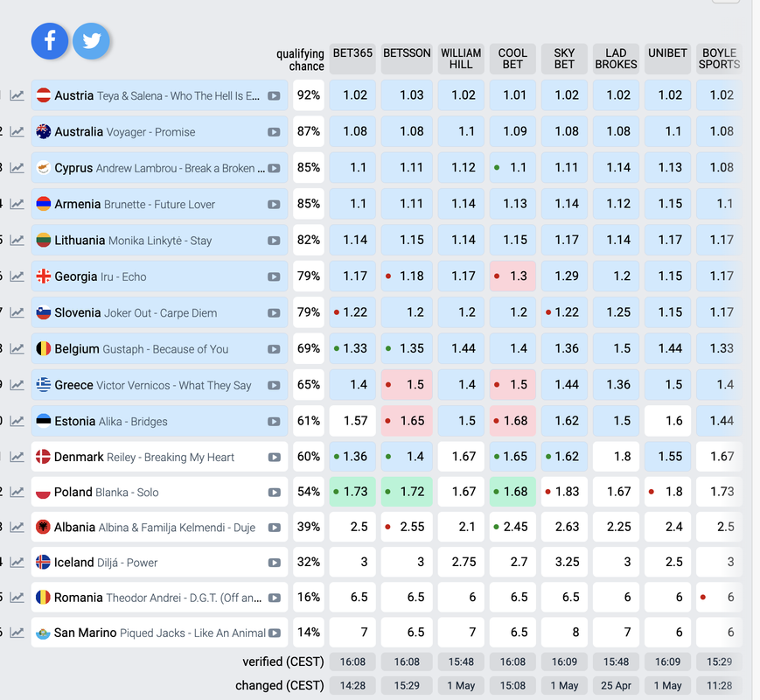The width and height of the screenshot is (760, 700).
Task: Click Slovenia's 1.25 Ladbrokes odds
Action: [616, 312]
